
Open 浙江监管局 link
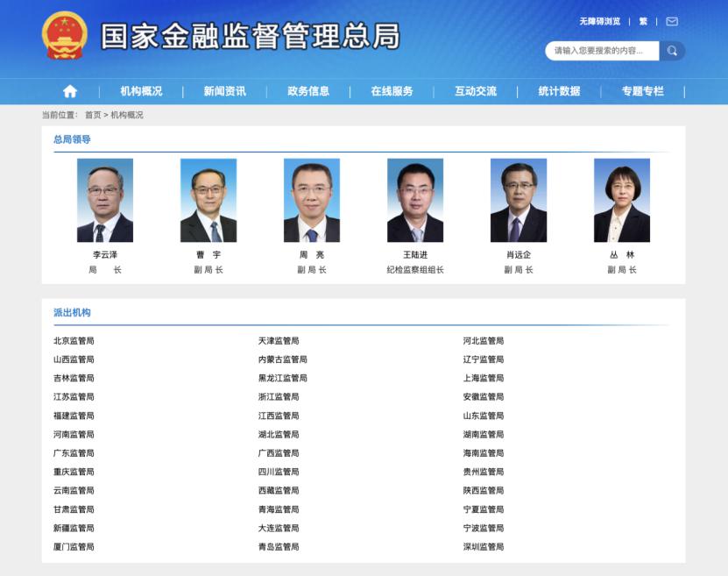(279, 396)
